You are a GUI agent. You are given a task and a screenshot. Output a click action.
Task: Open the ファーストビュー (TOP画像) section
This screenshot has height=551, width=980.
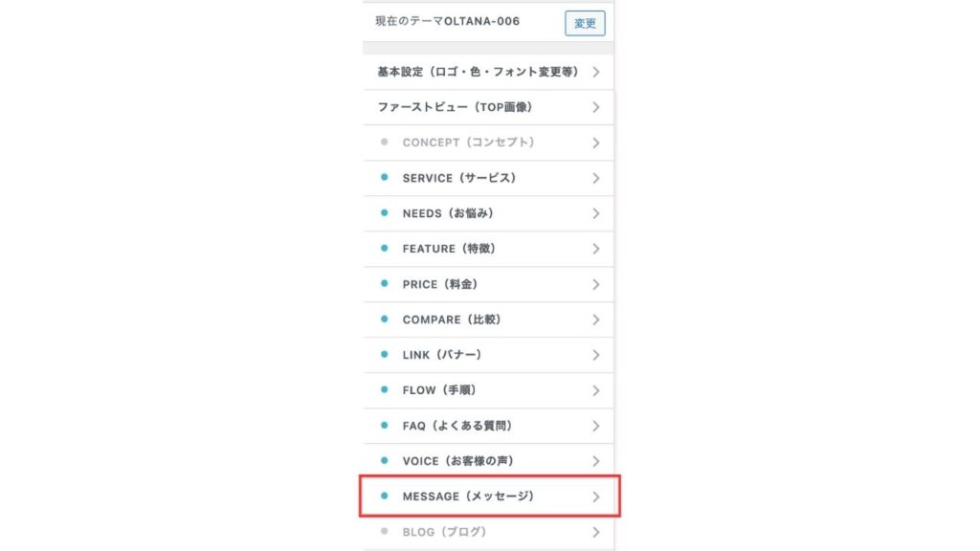pyautogui.click(x=488, y=107)
